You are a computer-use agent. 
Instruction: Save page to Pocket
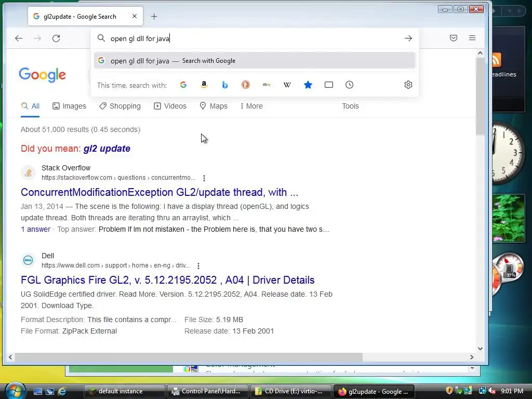point(453,38)
